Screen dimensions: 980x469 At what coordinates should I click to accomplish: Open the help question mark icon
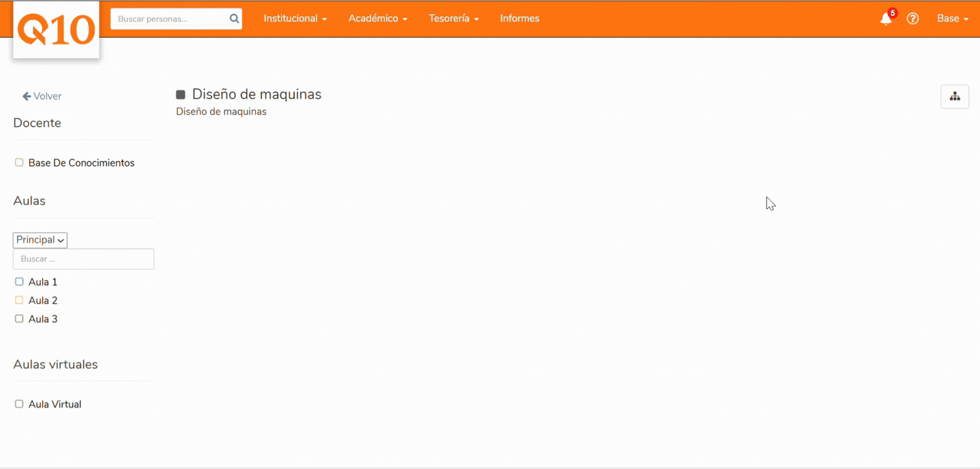tap(913, 18)
